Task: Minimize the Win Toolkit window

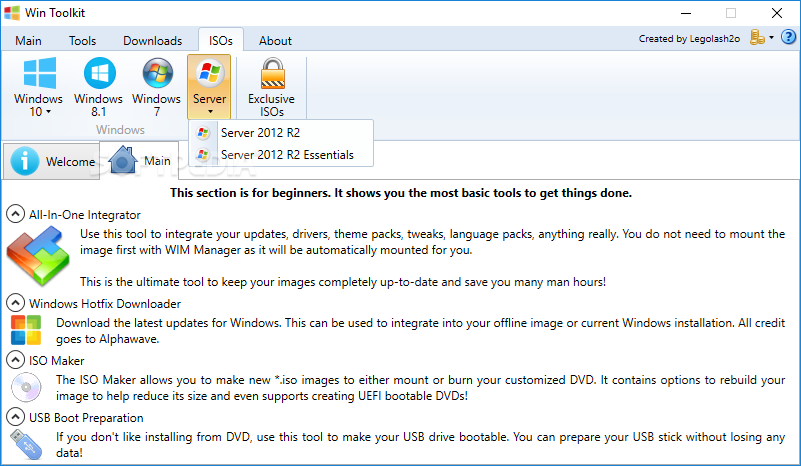Action: (686, 13)
